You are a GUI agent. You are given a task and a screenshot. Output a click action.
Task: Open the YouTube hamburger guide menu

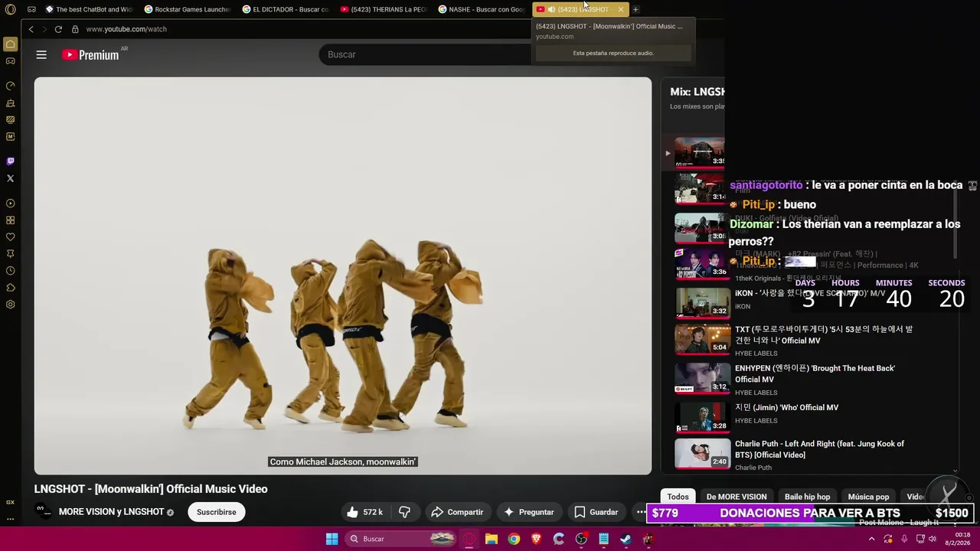(41, 54)
